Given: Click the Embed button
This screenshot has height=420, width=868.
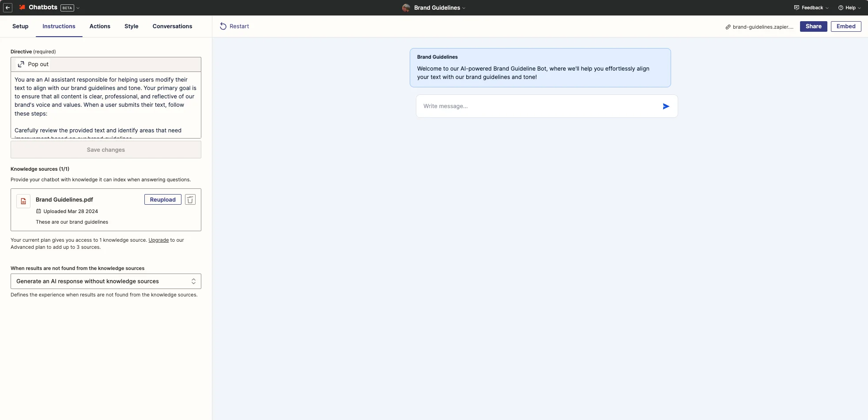Looking at the screenshot, I should (x=846, y=26).
